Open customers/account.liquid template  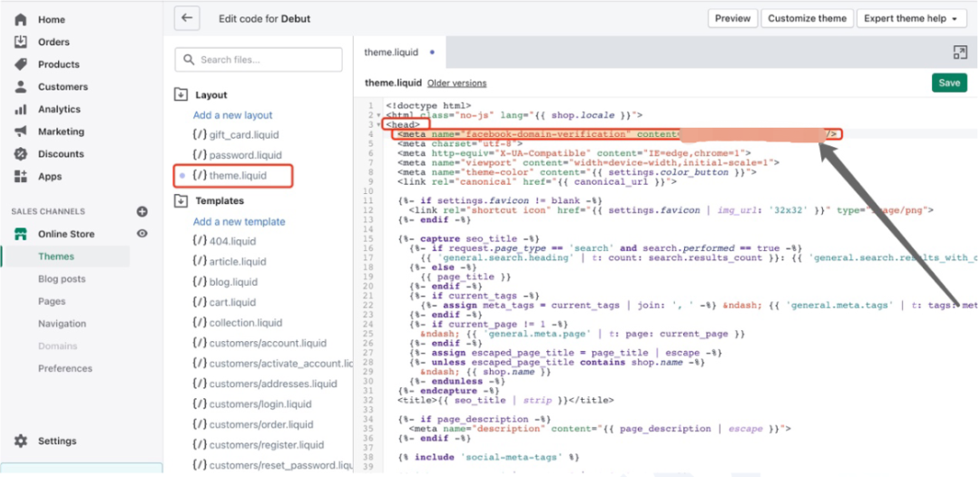point(260,344)
